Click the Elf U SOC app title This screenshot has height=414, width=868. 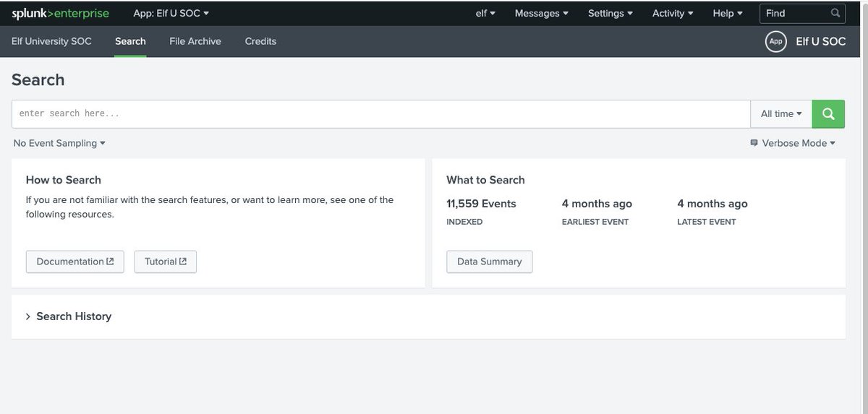820,42
